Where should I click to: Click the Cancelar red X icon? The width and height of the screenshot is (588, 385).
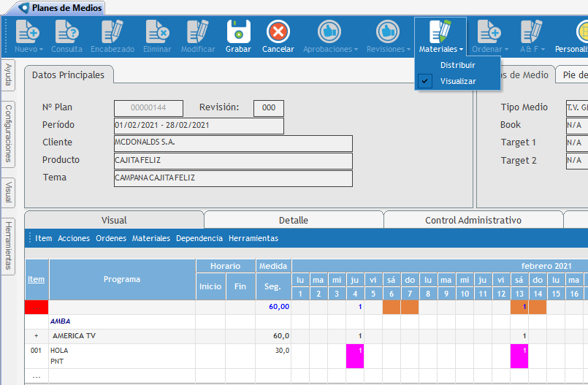coord(278,32)
